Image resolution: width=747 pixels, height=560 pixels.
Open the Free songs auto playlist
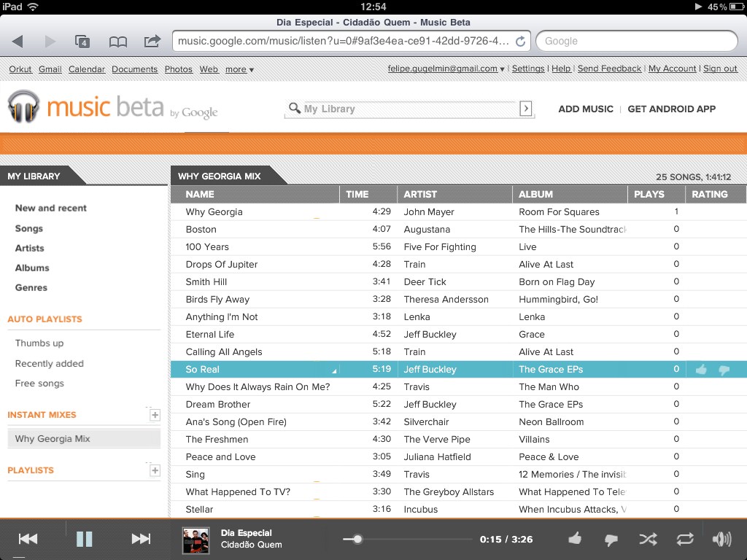click(x=39, y=384)
